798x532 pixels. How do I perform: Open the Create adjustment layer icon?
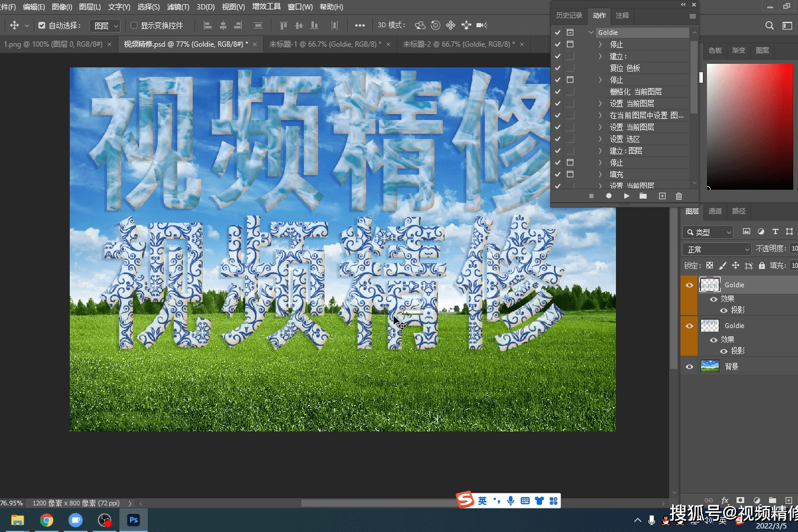click(757, 501)
